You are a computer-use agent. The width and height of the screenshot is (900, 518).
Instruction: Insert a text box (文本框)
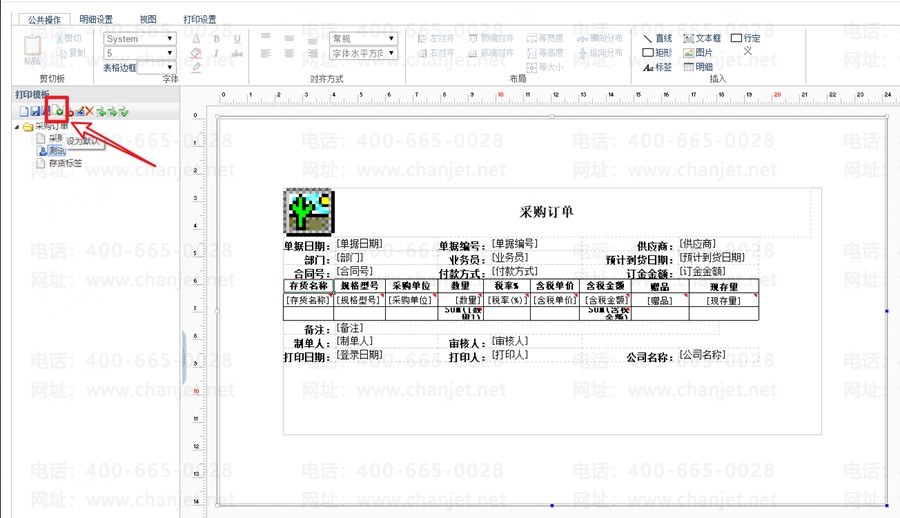coord(702,38)
